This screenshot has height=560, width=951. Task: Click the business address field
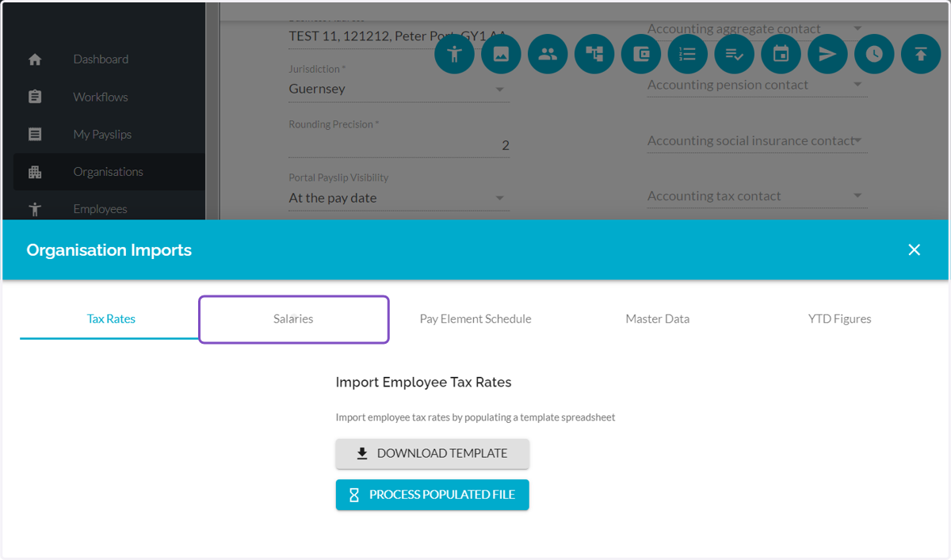(x=399, y=36)
